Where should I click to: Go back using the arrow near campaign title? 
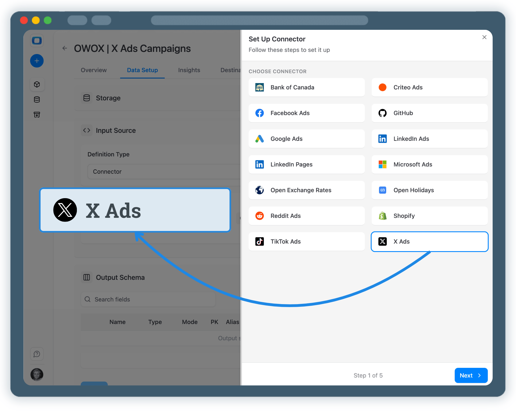[x=64, y=48]
